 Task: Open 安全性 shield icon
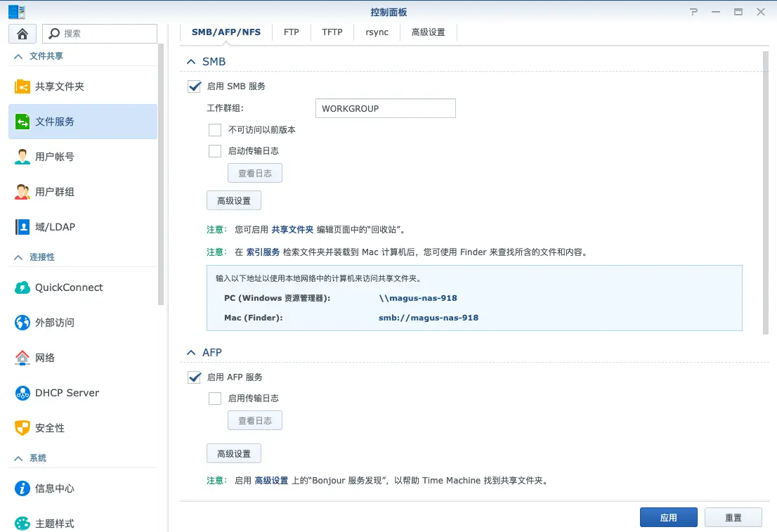22,428
